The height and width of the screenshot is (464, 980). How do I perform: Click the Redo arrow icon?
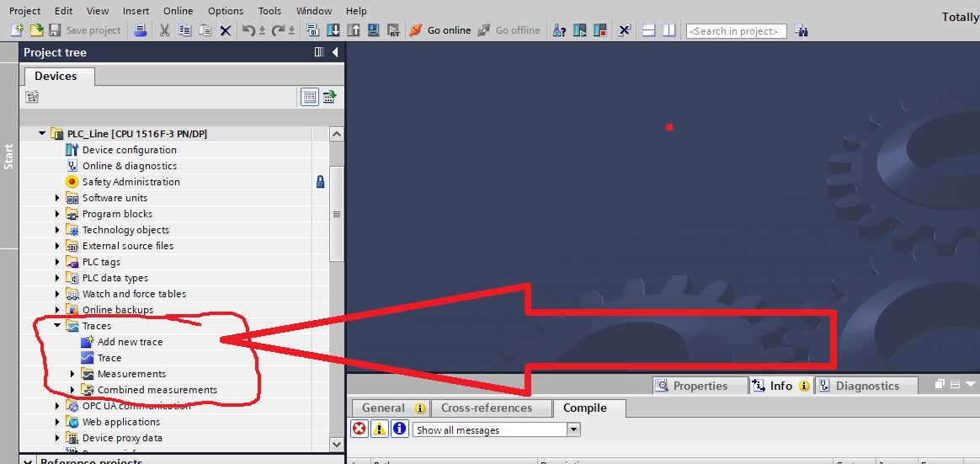[x=278, y=30]
